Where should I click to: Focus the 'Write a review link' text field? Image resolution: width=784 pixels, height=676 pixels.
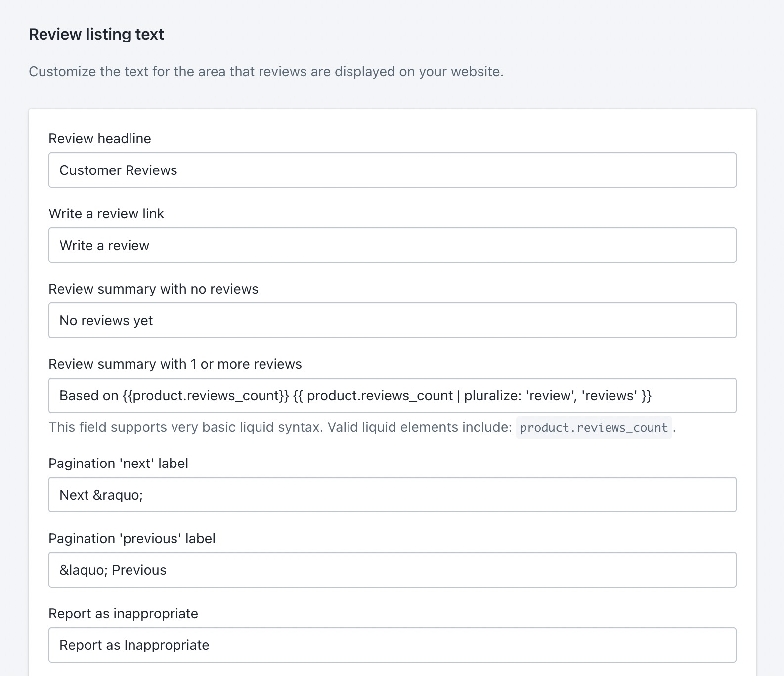[392, 245]
